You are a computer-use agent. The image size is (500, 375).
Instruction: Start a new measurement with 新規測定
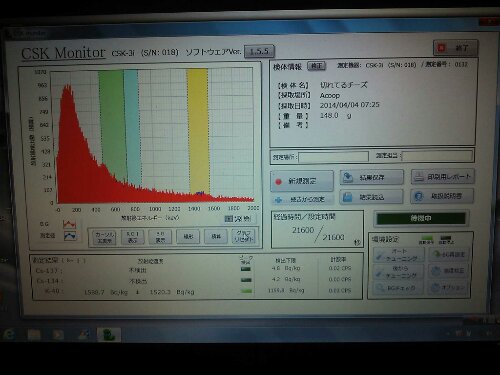pyautogui.click(x=302, y=181)
